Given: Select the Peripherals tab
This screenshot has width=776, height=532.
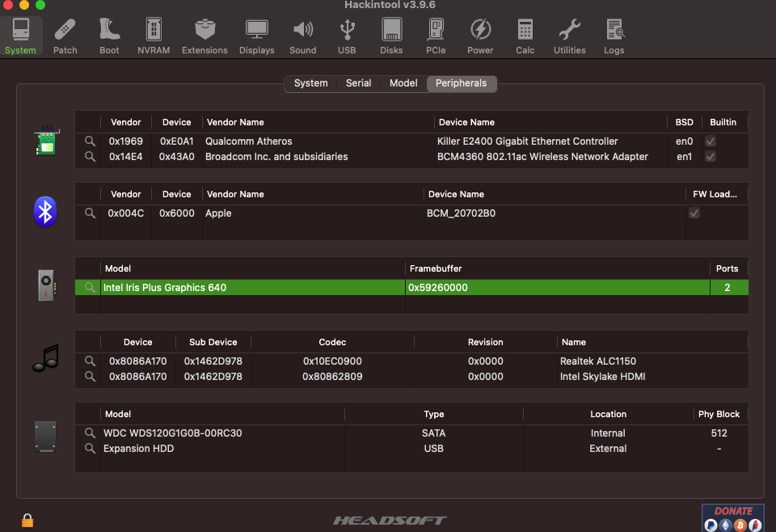Looking at the screenshot, I should coord(462,83).
